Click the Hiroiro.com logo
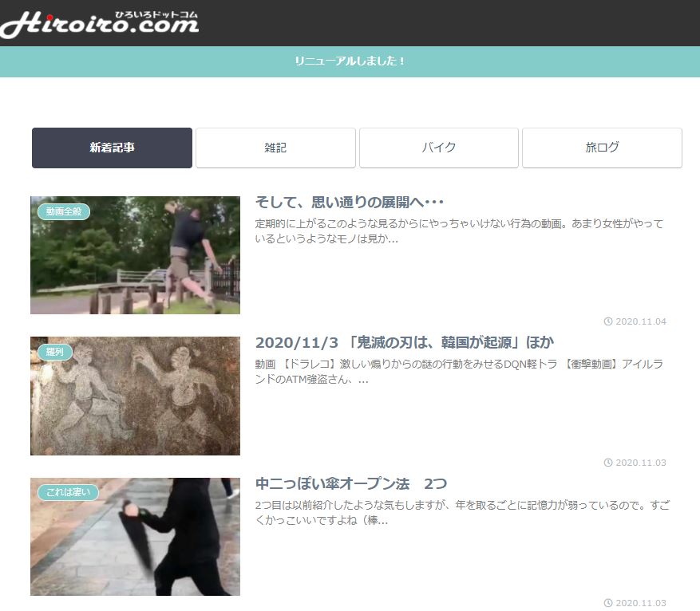Viewport: 700px width, 611px height. tap(100, 22)
